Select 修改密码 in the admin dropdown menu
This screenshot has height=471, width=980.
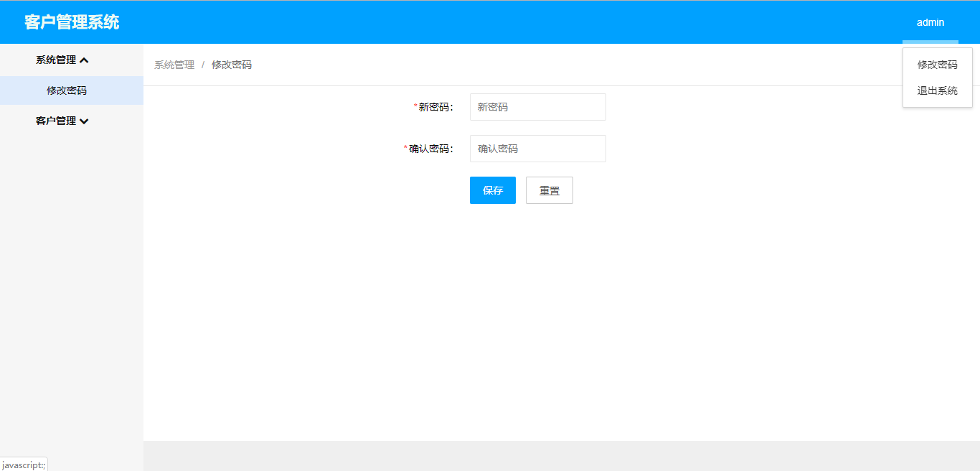[x=937, y=65]
